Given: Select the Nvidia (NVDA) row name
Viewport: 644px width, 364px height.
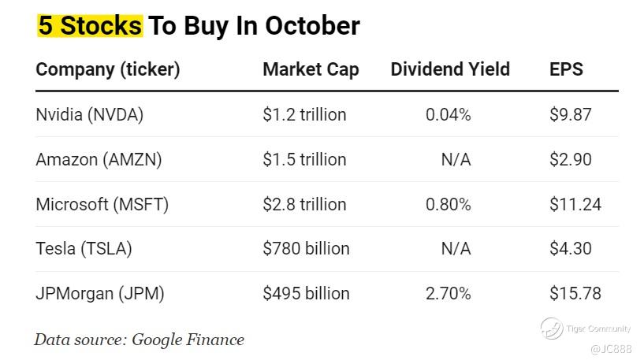Looking at the screenshot, I should [x=90, y=115].
